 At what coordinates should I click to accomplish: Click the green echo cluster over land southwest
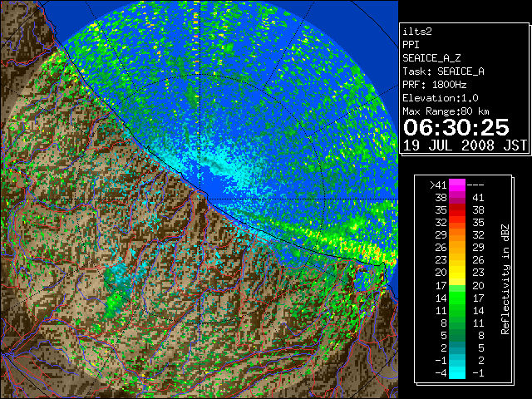click(x=114, y=303)
